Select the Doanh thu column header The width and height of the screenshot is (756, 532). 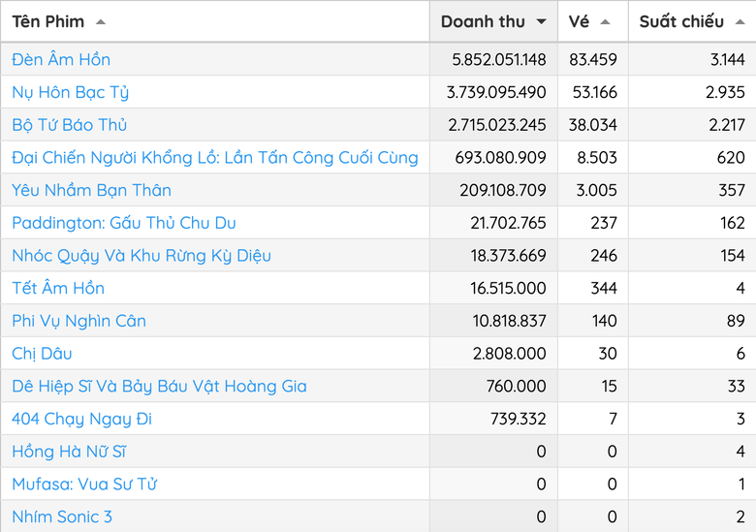(x=493, y=21)
